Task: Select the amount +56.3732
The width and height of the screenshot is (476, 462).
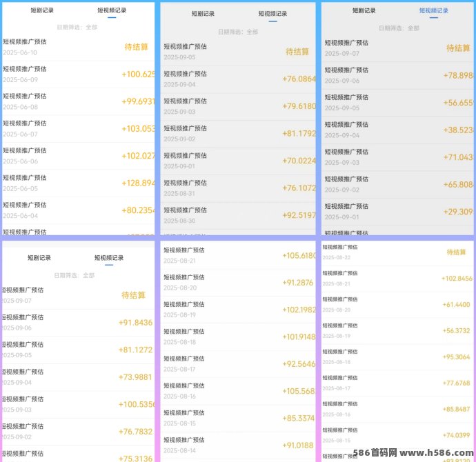Action: pos(456,331)
